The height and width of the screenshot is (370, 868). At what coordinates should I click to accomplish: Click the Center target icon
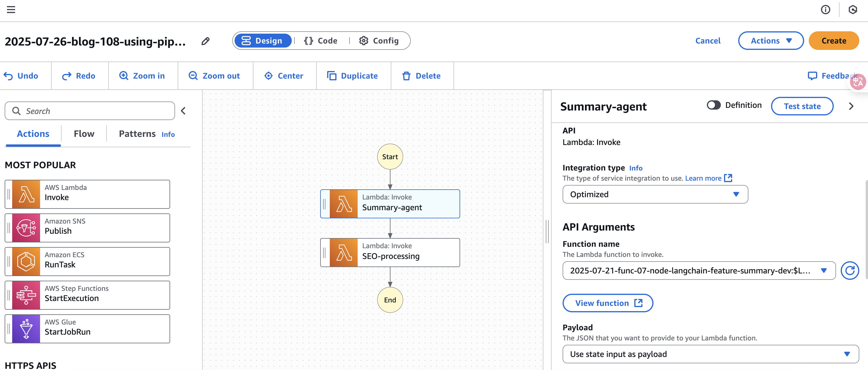point(268,76)
